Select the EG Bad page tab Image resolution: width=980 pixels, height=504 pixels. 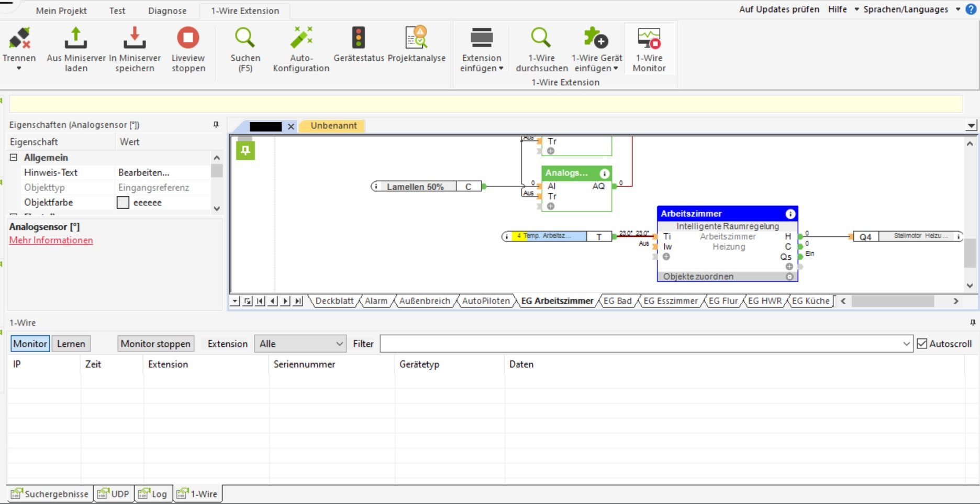pos(617,301)
